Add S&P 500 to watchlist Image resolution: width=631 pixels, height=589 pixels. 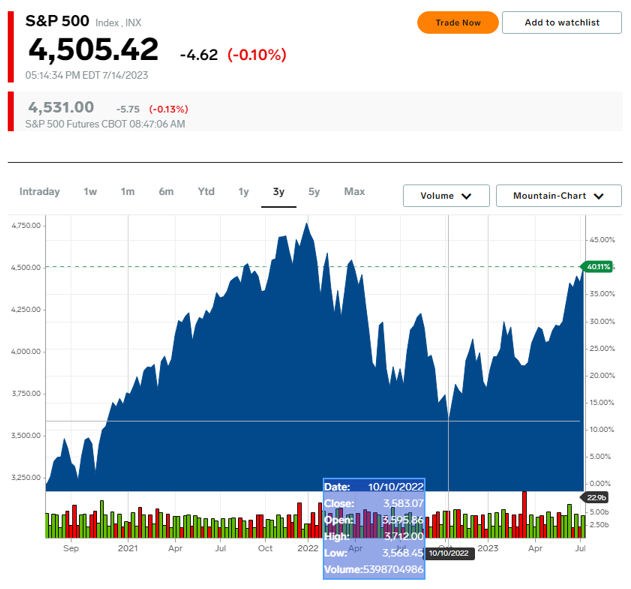[x=561, y=23]
